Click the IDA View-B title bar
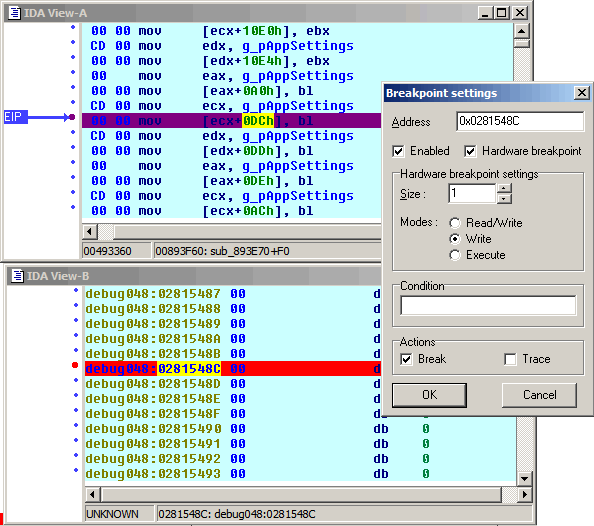This screenshot has width=594, height=526. click(x=194, y=276)
